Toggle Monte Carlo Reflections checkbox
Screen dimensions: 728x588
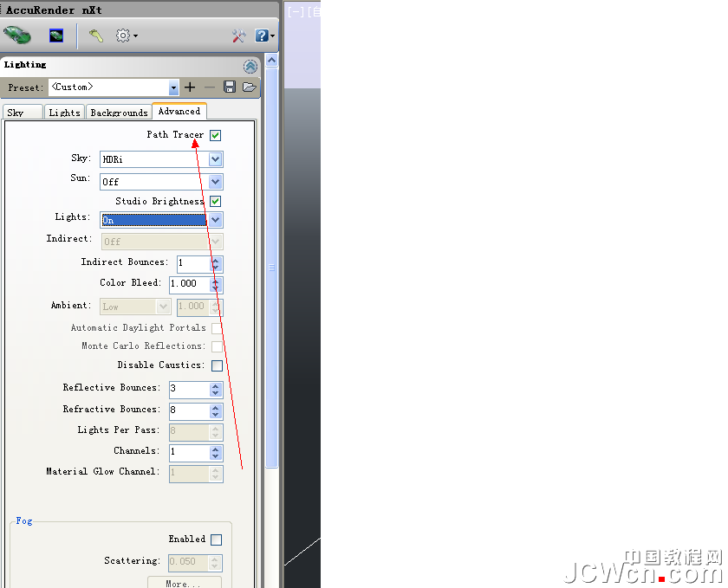coord(217,346)
